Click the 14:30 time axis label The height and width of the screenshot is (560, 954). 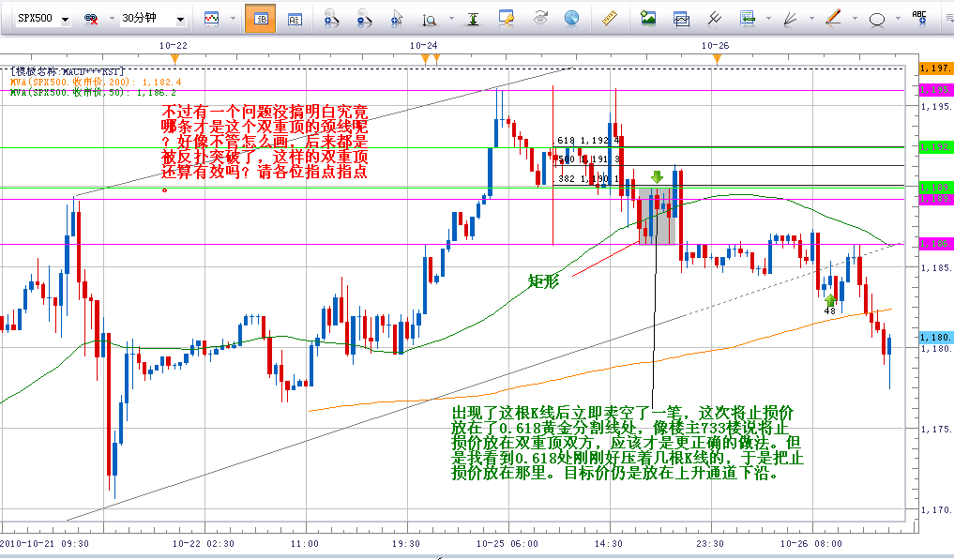(609, 543)
